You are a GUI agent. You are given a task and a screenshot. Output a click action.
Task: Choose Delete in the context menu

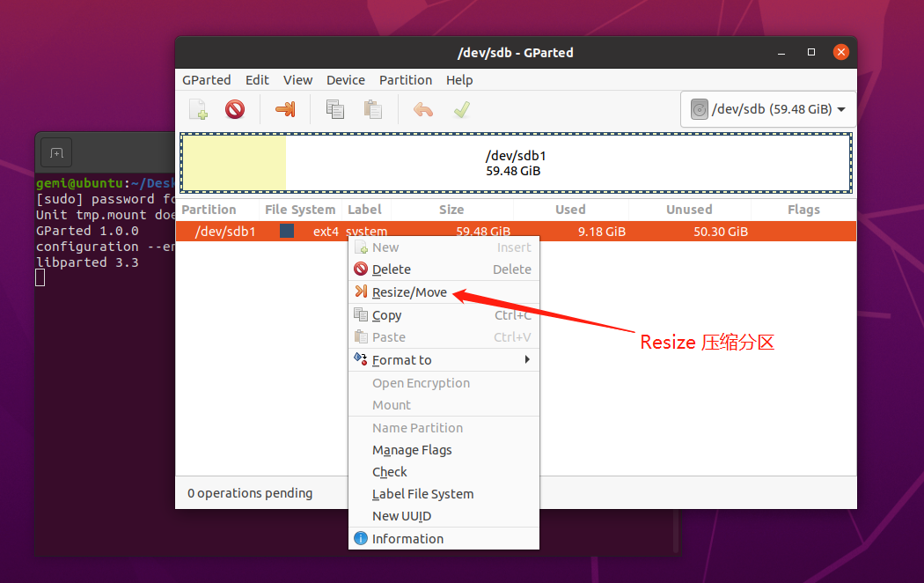(444, 269)
